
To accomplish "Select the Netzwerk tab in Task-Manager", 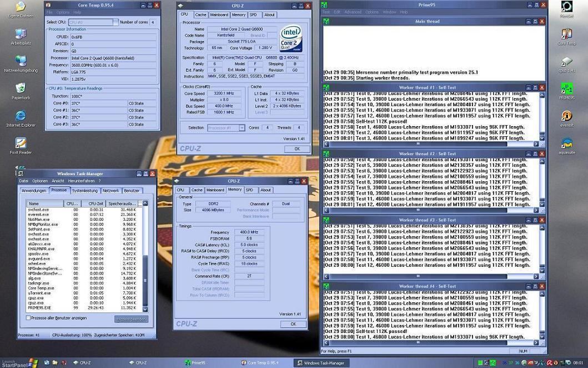I will 110,191.
